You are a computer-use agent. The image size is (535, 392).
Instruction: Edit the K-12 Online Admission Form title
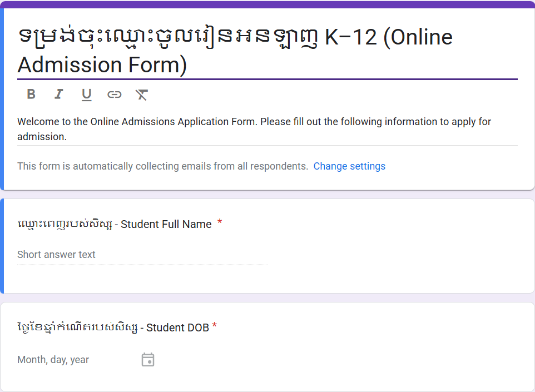(x=267, y=51)
